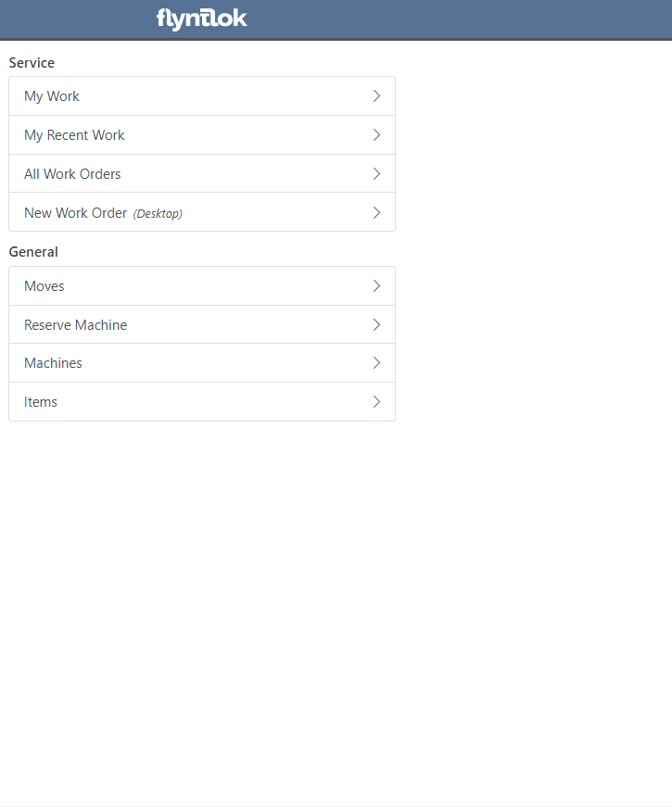
Task: Click the italic (Desktop) label
Action: [158, 213]
